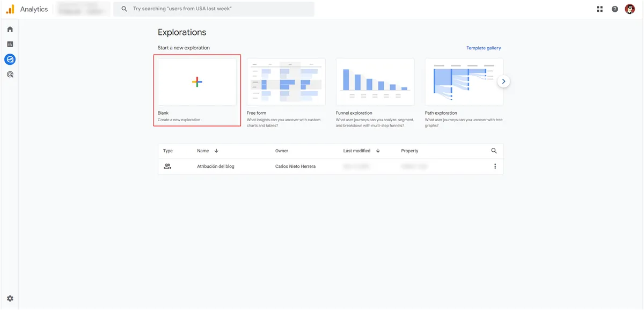This screenshot has width=644, height=310.
Task: Choose the Free form template
Action: (286, 82)
